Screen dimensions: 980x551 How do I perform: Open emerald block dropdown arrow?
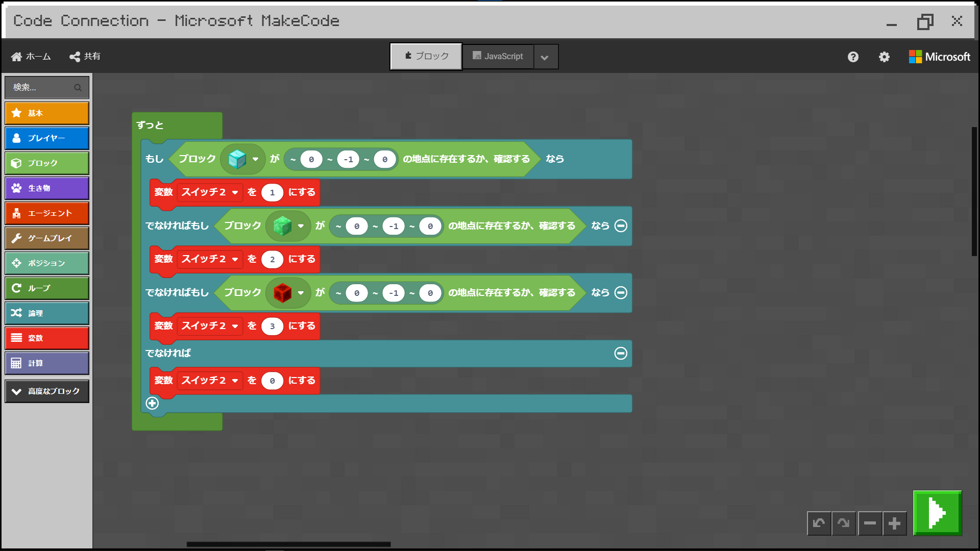[301, 226]
